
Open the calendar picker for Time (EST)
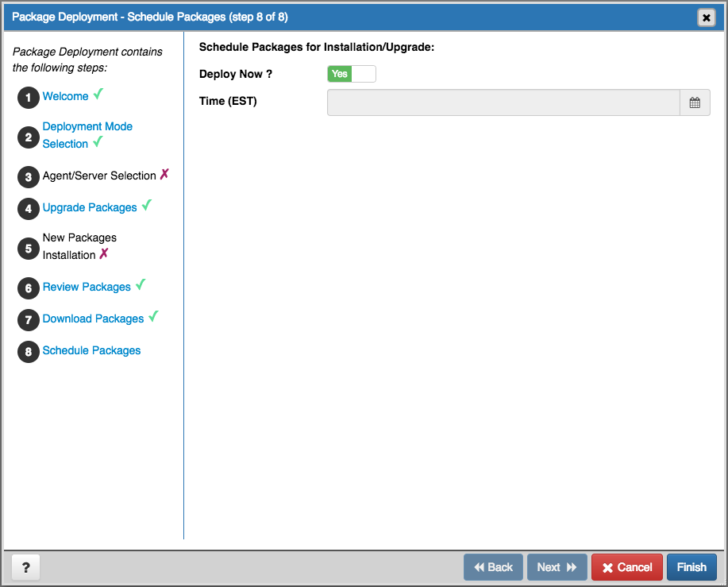click(x=695, y=102)
